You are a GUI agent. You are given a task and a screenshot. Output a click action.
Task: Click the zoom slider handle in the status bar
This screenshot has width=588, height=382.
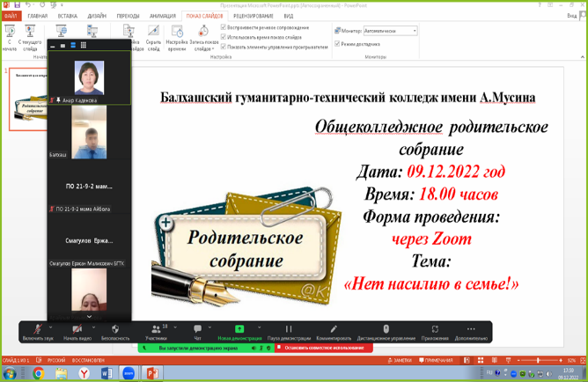pos(538,360)
